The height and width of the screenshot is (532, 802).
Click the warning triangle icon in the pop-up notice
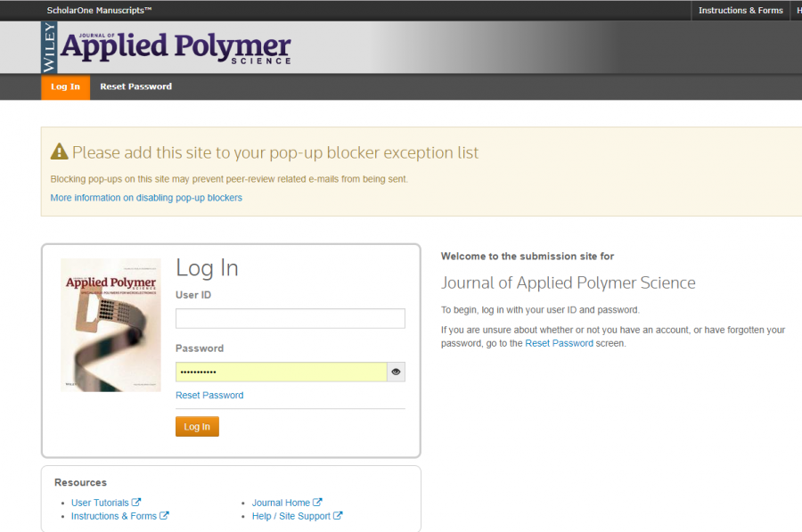point(60,152)
